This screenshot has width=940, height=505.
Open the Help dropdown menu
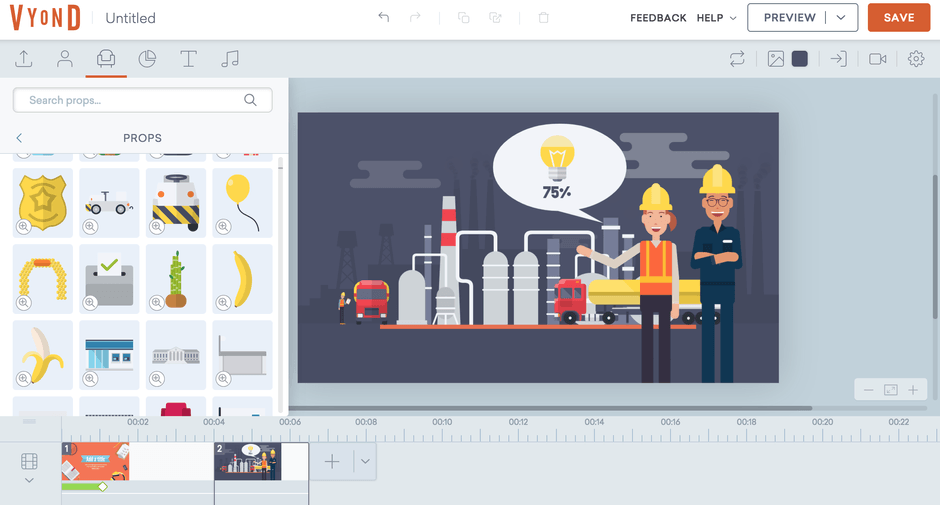(716, 18)
